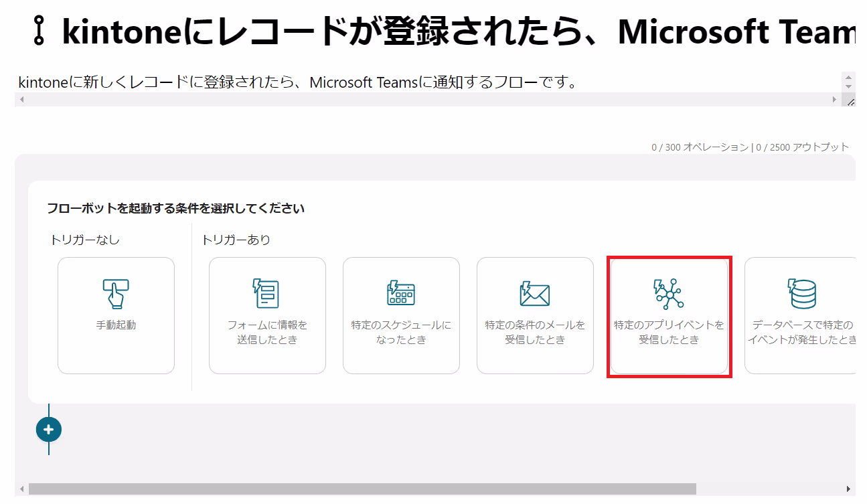Screen dimensions: 867x504
Task: Click description horizontal scroll right arrow
Action: coord(834,100)
